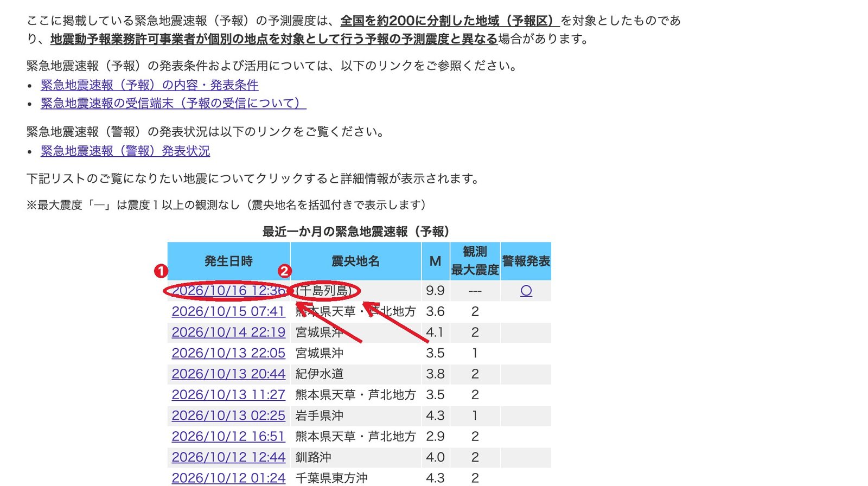868x486 pixels.
Task: Select epicenter 釧路沖 cell
Action: pos(356,457)
